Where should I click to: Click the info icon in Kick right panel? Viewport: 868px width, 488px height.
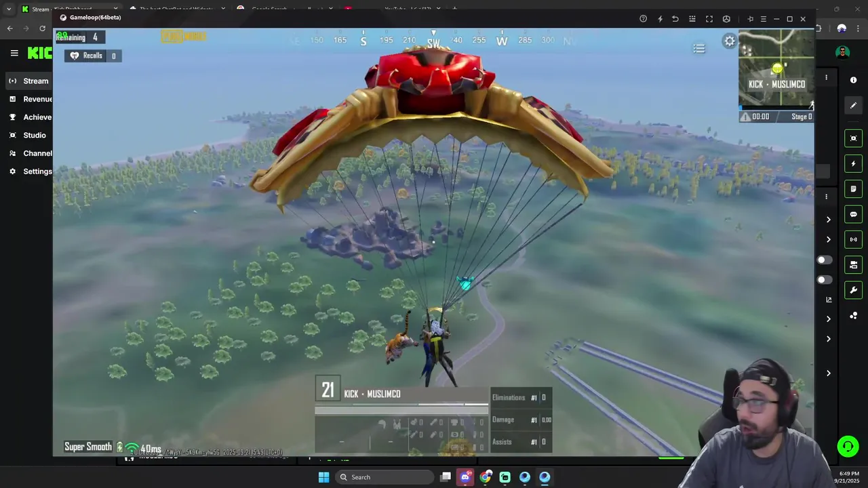point(854,80)
